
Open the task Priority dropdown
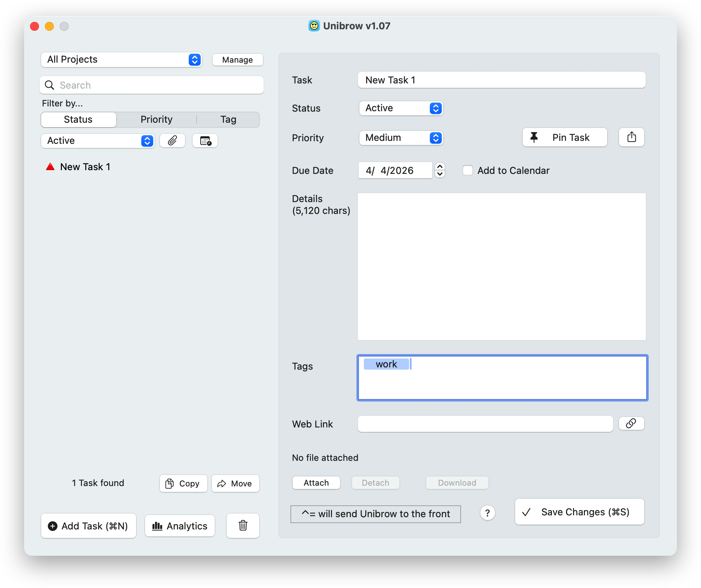[x=401, y=138]
